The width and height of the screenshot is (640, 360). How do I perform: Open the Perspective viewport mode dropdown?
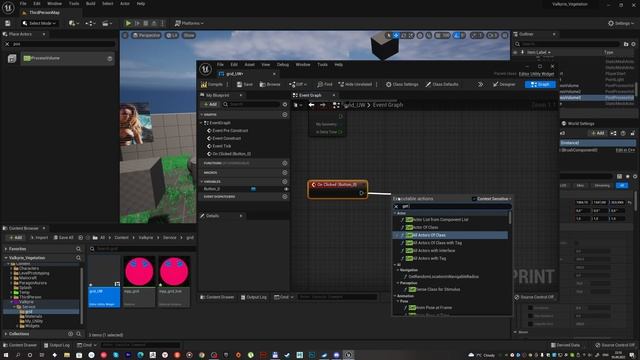(x=147, y=36)
